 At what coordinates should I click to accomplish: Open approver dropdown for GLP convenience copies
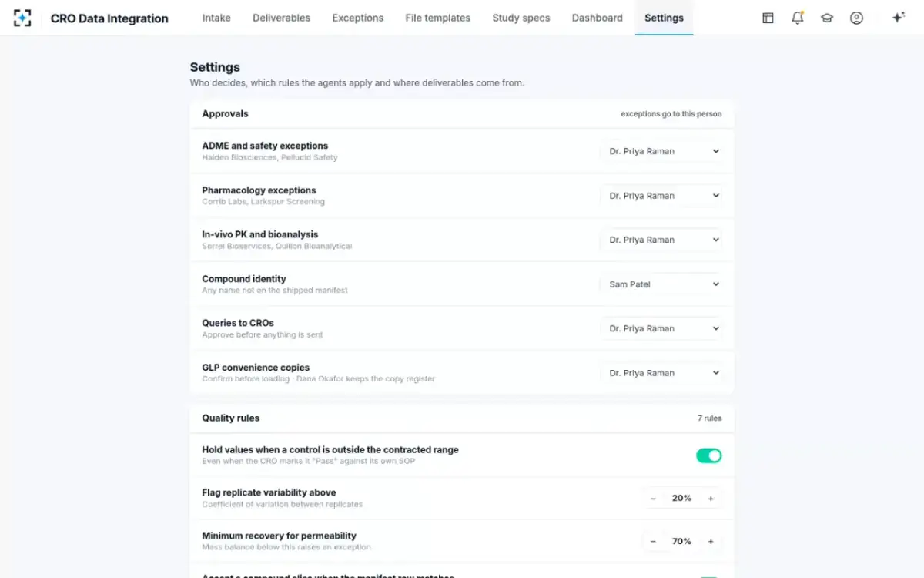[661, 373]
